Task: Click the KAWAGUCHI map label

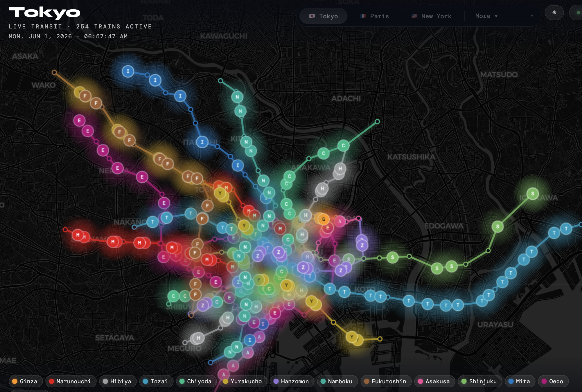Action: tap(224, 36)
